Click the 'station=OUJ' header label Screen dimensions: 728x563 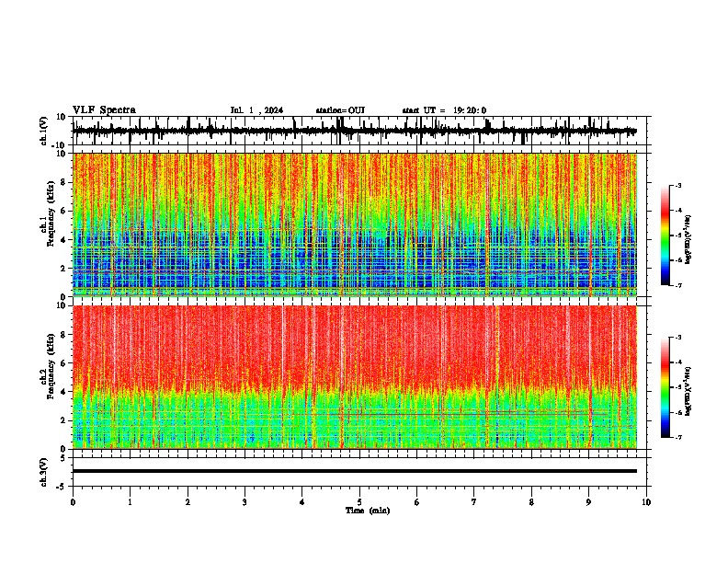pyautogui.click(x=340, y=110)
